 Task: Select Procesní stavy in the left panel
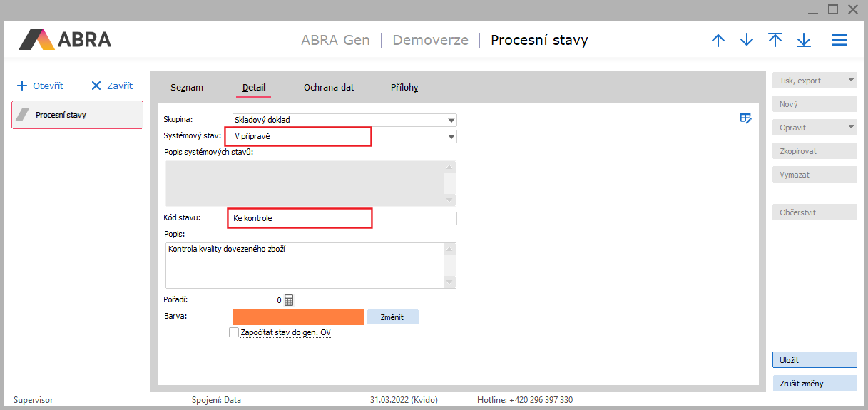[77, 115]
